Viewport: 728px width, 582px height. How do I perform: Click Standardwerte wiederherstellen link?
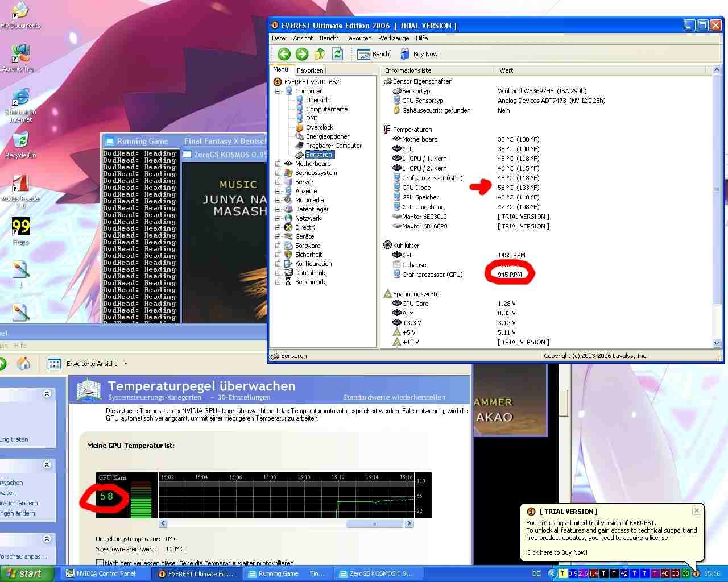click(x=394, y=397)
